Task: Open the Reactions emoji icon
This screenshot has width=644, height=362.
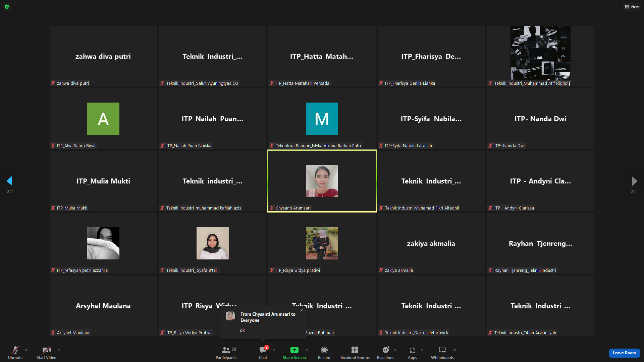Action: 386,350
